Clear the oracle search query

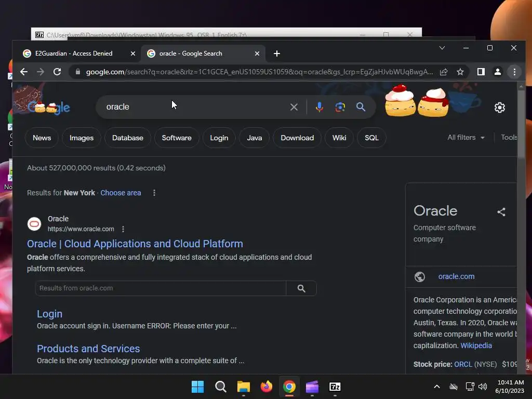point(294,107)
